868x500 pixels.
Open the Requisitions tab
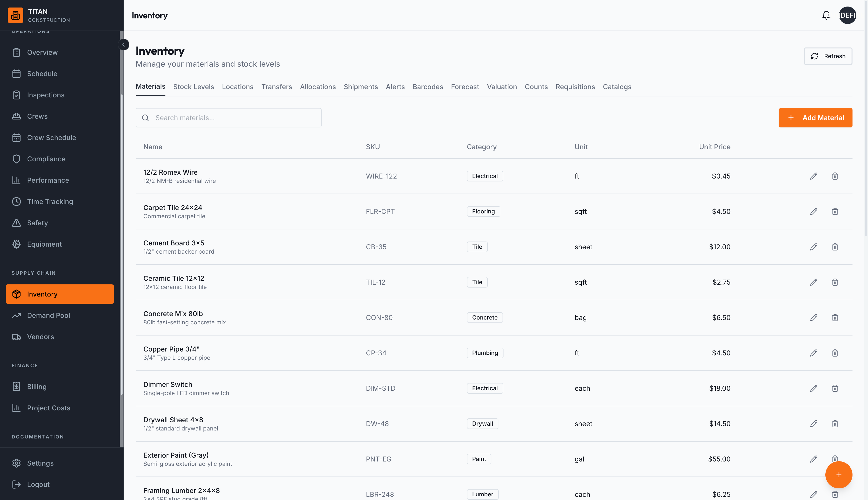575,86
